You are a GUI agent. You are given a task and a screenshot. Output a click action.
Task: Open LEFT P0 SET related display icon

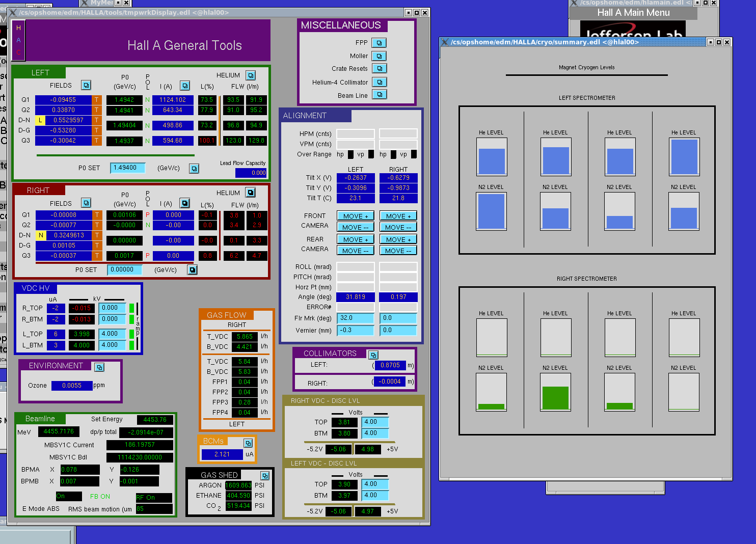coord(194,168)
